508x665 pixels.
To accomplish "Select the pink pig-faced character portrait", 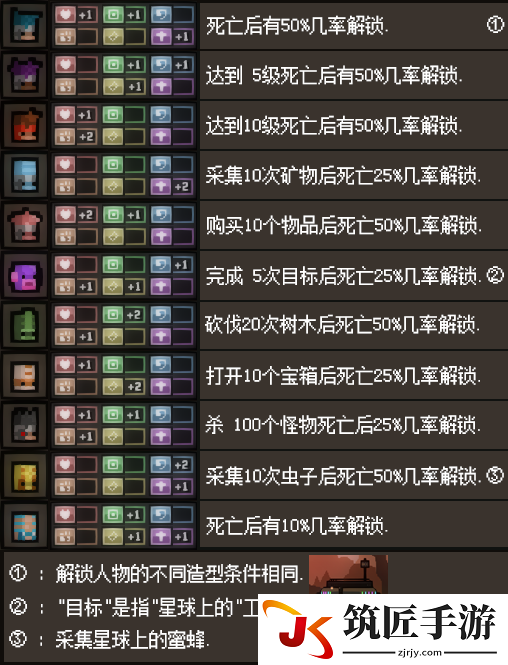I will click(25, 276).
